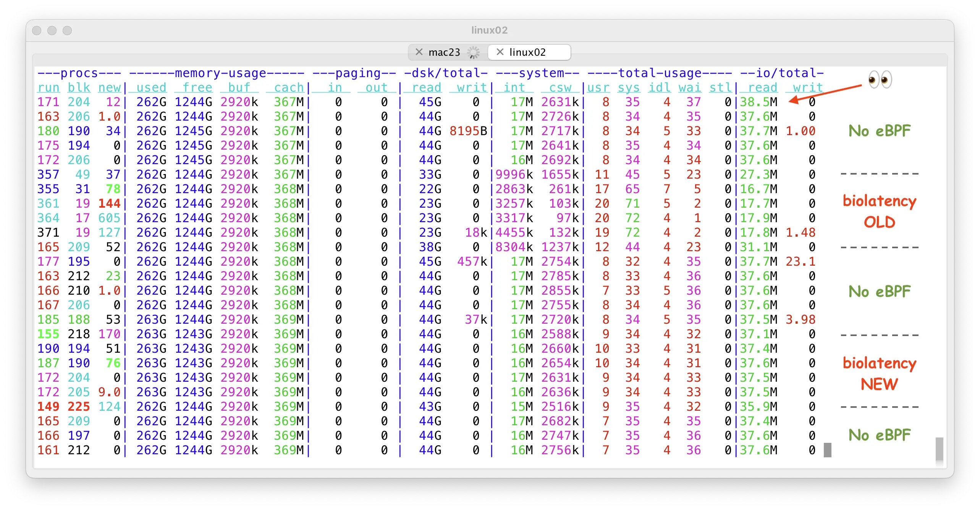This screenshot has height=510, width=980.
Task: Click the '-dsk/total-' group header
Action: click(446, 73)
